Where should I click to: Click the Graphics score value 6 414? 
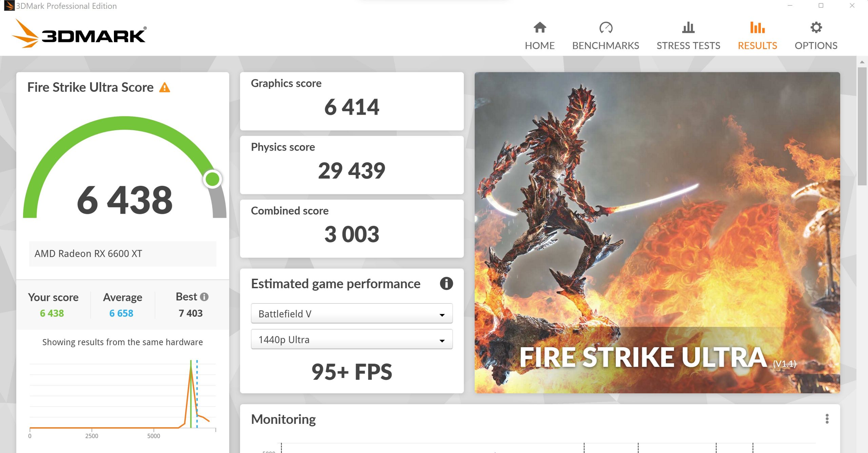point(352,107)
